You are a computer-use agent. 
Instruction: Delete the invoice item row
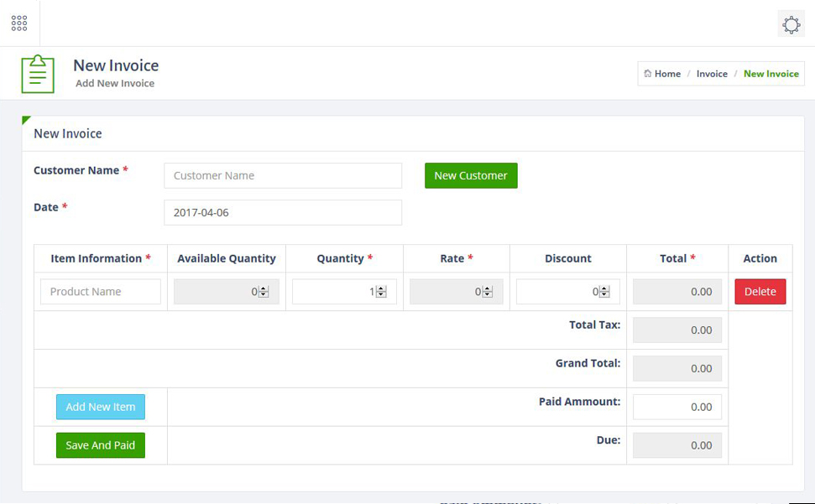pyautogui.click(x=760, y=291)
